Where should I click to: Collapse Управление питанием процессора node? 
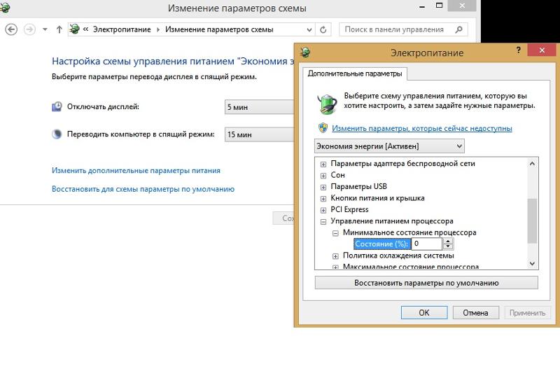pos(323,222)
